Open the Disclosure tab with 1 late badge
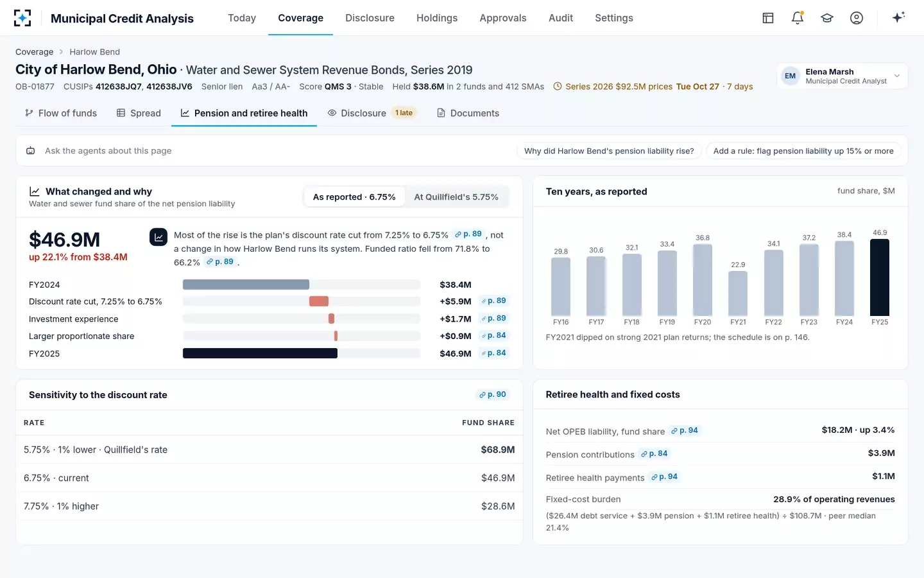 pos(372,113)
